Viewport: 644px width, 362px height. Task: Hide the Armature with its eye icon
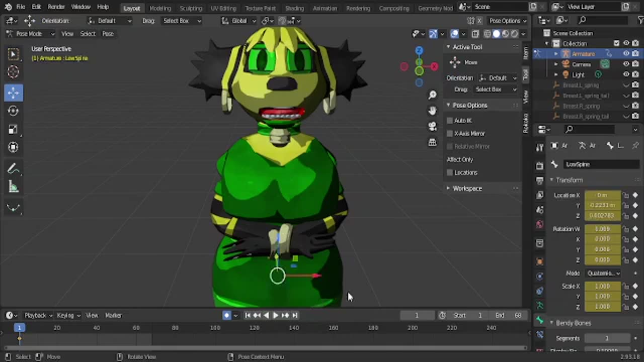(626, 54)
